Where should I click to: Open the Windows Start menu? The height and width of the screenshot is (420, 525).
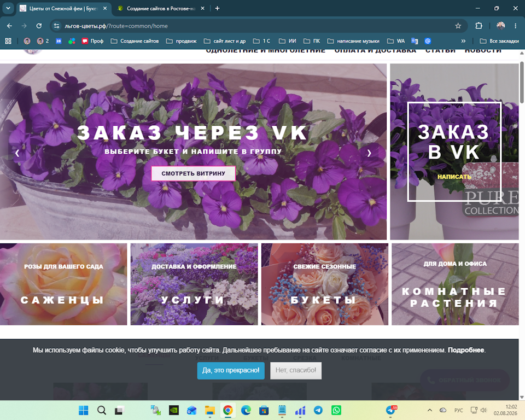click(x=83, y=410)
